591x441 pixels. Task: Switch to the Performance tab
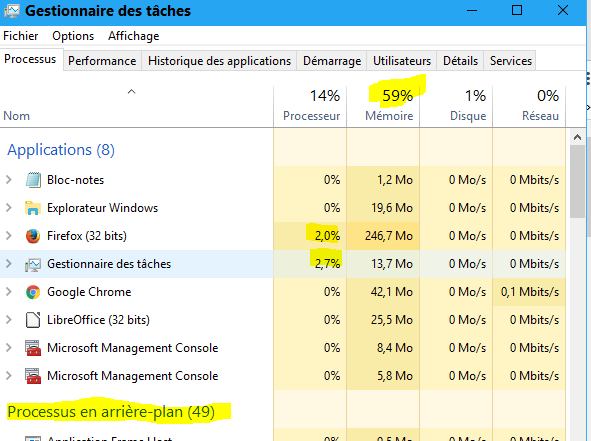coord(102,61)
